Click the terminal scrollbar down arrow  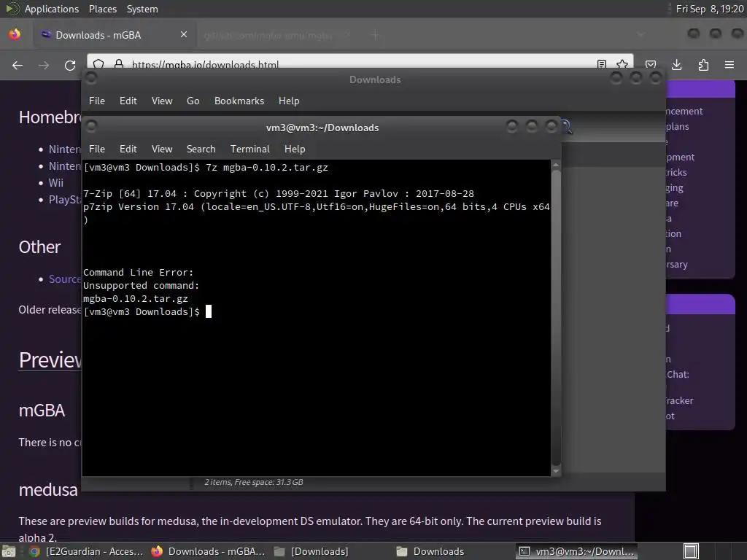pos(556,471)
